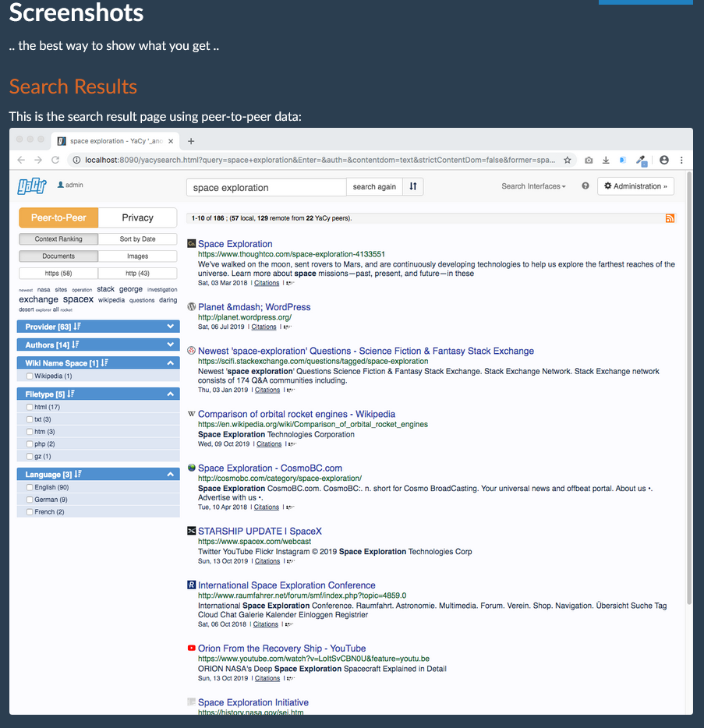Open the International Space Exploration Conference link

point(287,585)
